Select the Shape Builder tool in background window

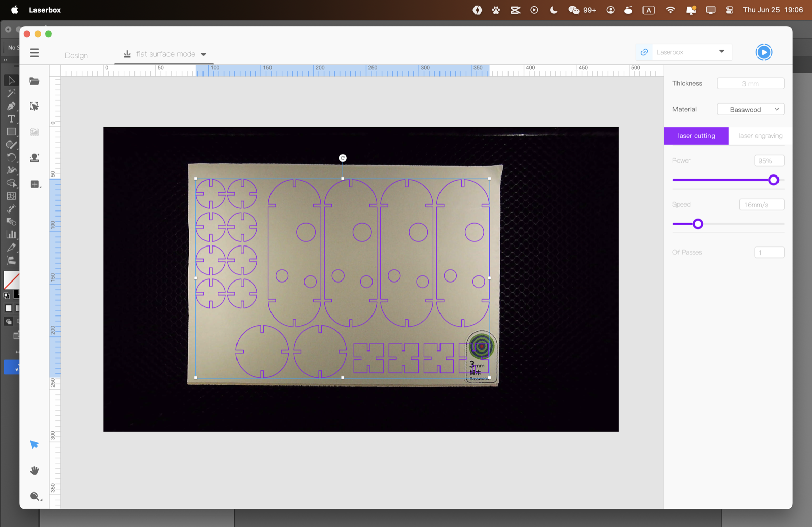11,183
